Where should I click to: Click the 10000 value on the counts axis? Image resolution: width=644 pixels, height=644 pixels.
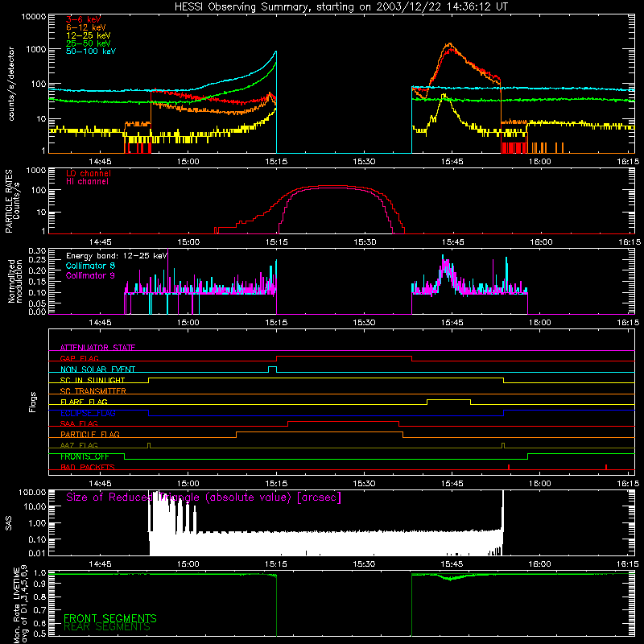coord(34,17)
